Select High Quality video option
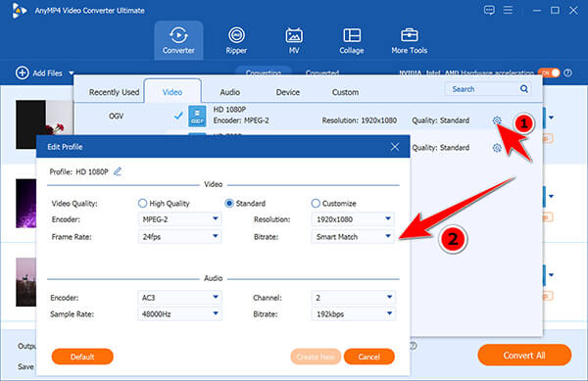 coord(142,203)
